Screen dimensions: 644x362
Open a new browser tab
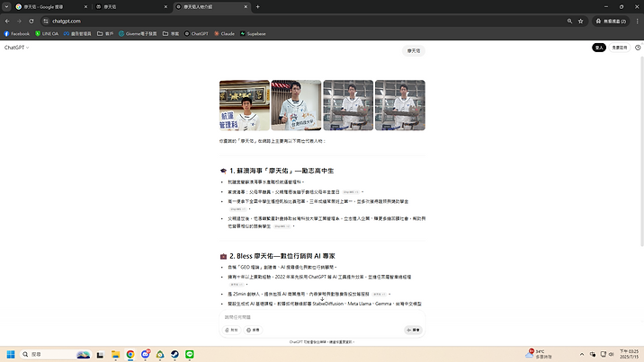[x=257, y=6]
